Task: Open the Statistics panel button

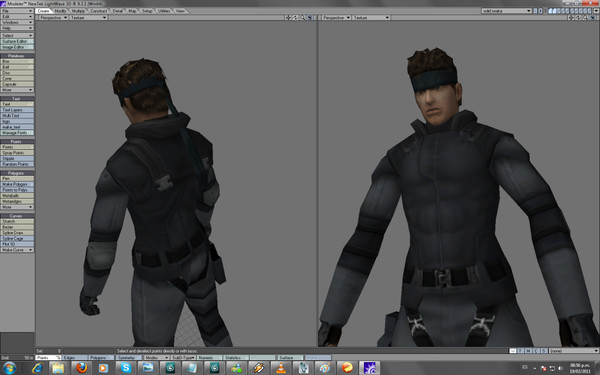Action: 236,357
